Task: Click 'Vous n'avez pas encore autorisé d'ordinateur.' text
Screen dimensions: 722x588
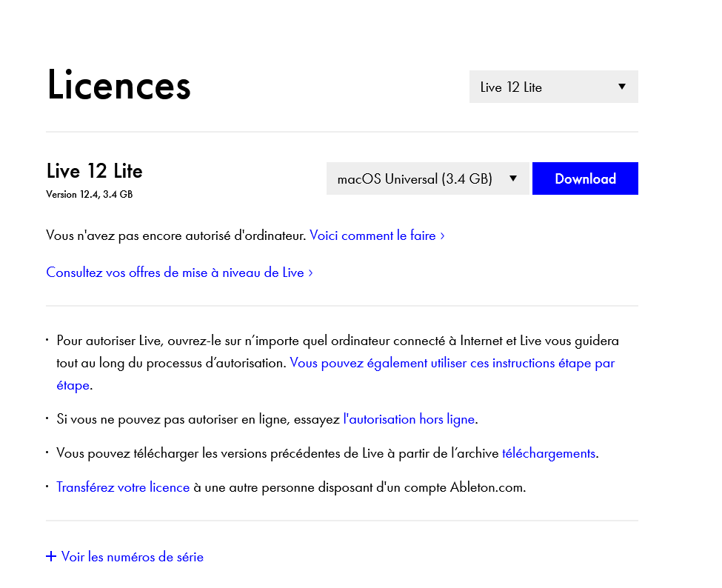Action: (x=176, y=235)
